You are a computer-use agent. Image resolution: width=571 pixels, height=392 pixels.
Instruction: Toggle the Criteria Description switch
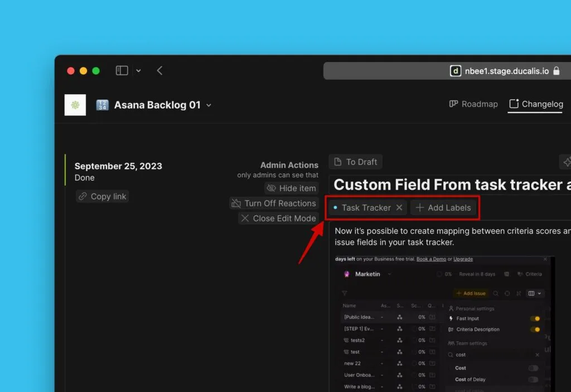tap(534, 330)
